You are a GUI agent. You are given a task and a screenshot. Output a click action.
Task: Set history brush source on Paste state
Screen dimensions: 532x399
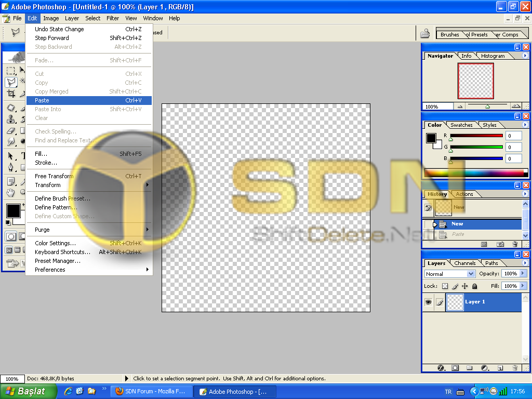(x=429, y=234)
